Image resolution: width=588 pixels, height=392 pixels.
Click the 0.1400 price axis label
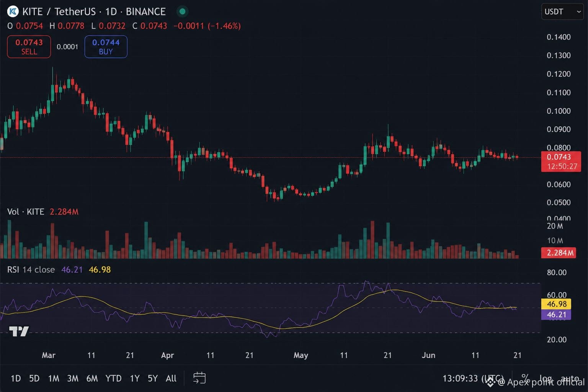559,37
